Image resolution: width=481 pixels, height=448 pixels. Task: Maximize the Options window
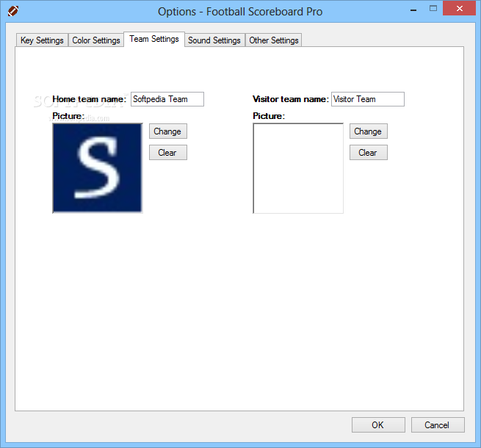point(433,9)
